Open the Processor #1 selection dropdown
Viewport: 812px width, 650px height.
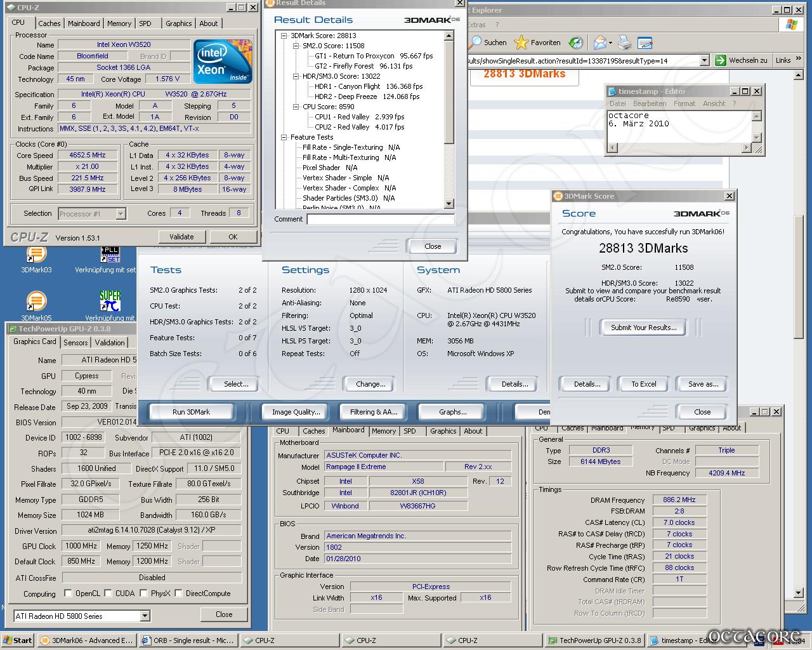coord(121,214)
